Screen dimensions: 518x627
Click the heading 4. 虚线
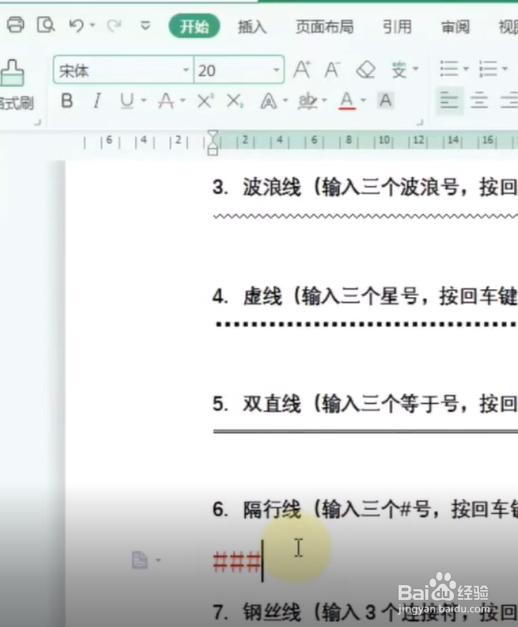[x=247, y=296]
